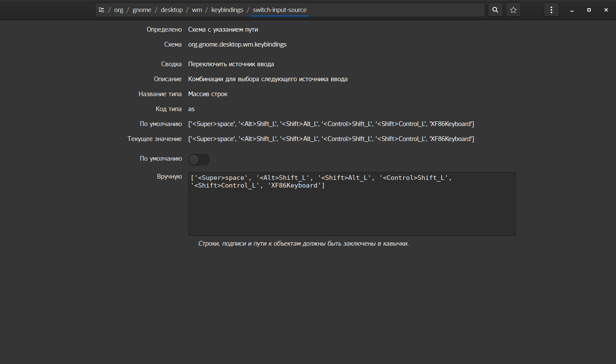Click the bookmarks star icon
This screenshot has width=616, height=364.
coord(513,10)
